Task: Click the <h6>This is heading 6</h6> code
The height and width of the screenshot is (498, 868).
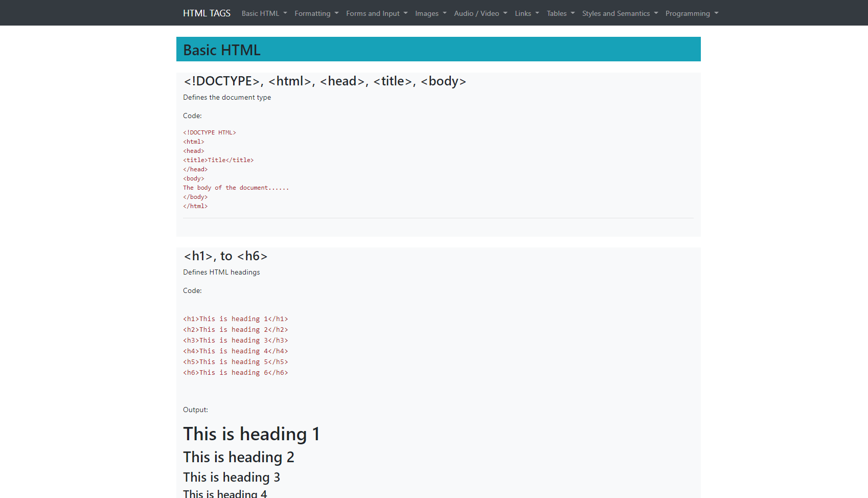Action: [x=236, y=372]
